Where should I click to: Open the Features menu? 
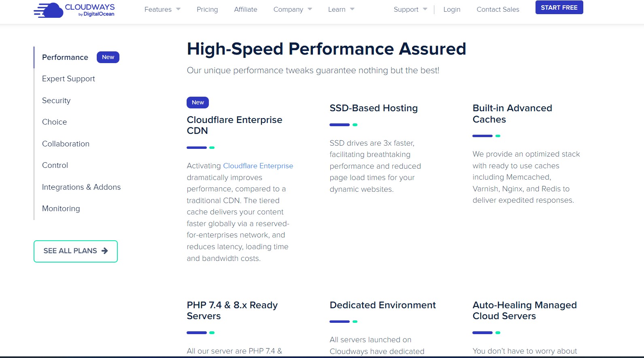click(158, 9)
